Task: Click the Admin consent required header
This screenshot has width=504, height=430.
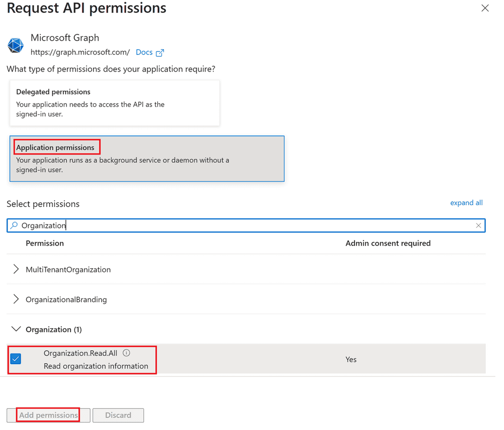Action: pos(388,243)
